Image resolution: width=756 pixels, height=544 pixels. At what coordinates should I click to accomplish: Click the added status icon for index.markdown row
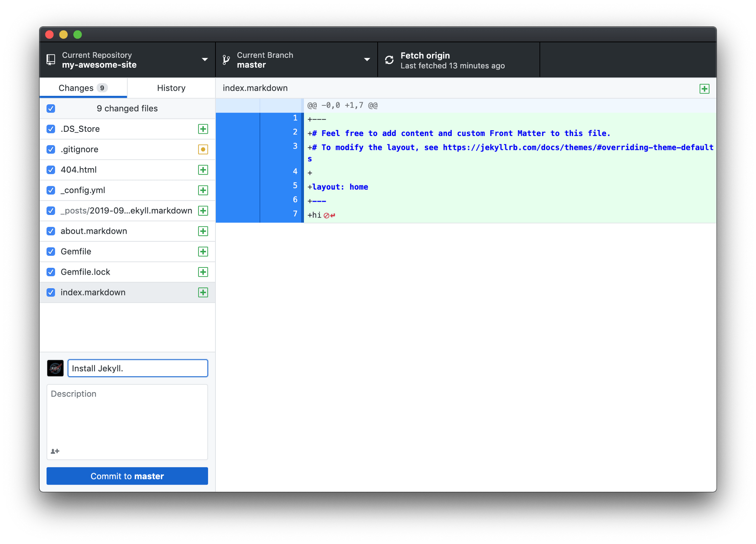coord(203,292)
